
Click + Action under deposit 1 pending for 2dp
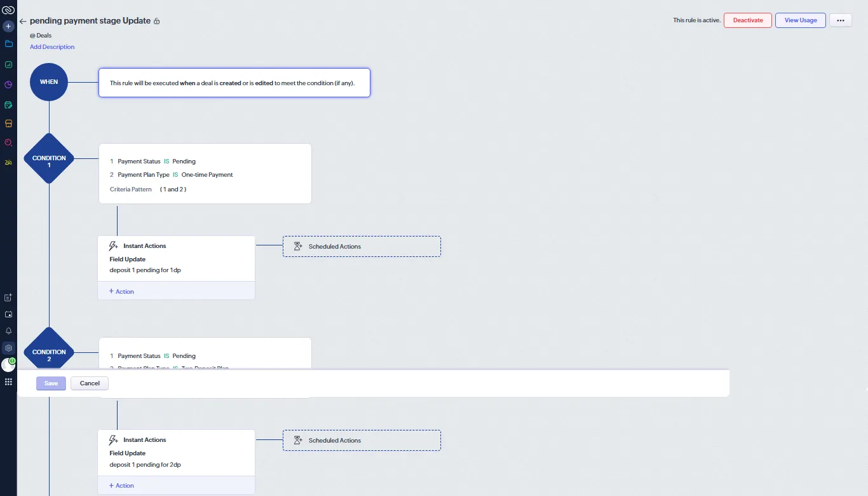[121, 485]
